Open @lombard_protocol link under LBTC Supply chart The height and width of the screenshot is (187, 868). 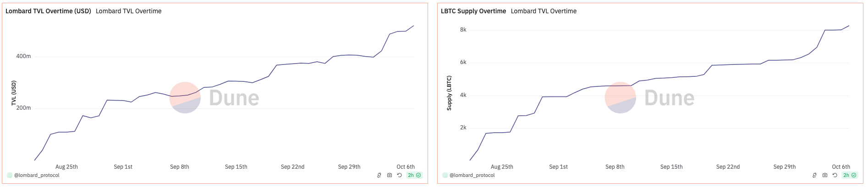coord(472,175)
